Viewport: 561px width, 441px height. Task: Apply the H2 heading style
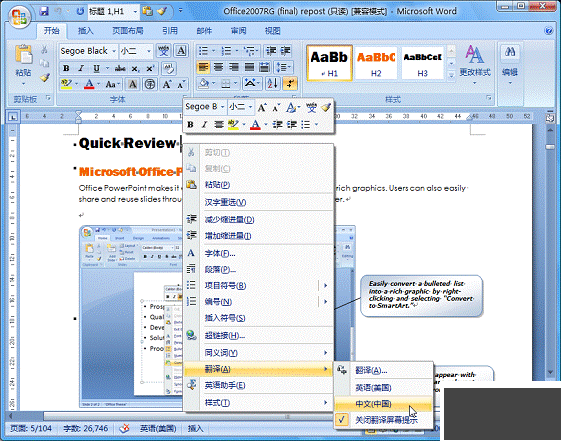tap(376, 63)
